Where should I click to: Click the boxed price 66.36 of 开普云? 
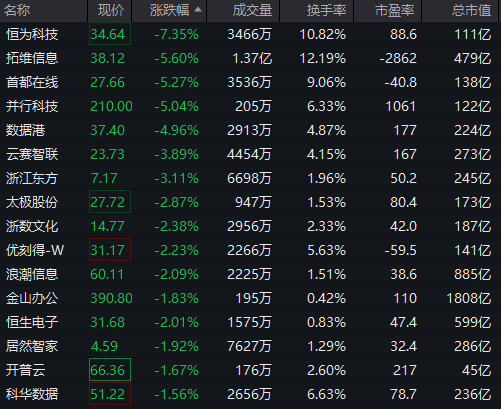(110, 370)
